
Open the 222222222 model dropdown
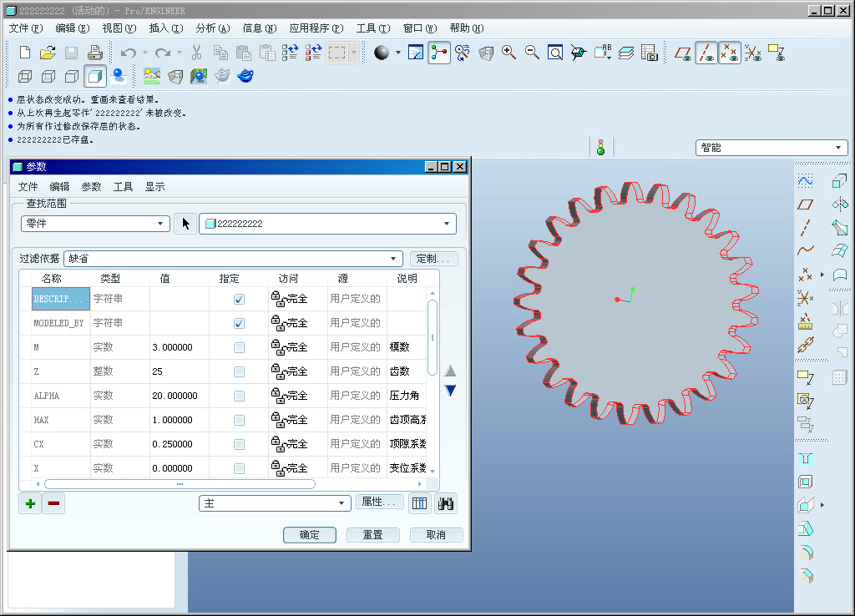[x=327, y=224]
